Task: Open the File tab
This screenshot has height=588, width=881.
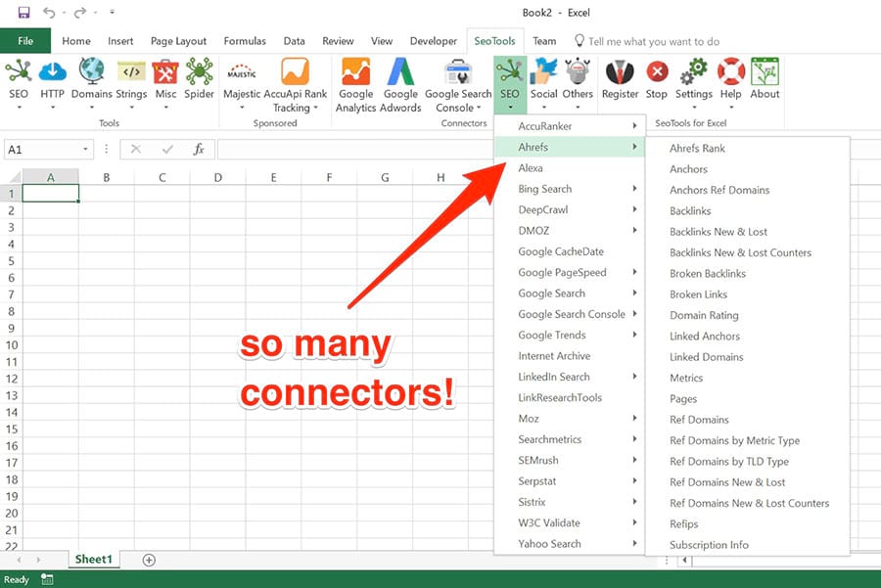Action: pyautogui.click(x=25, y=41)
